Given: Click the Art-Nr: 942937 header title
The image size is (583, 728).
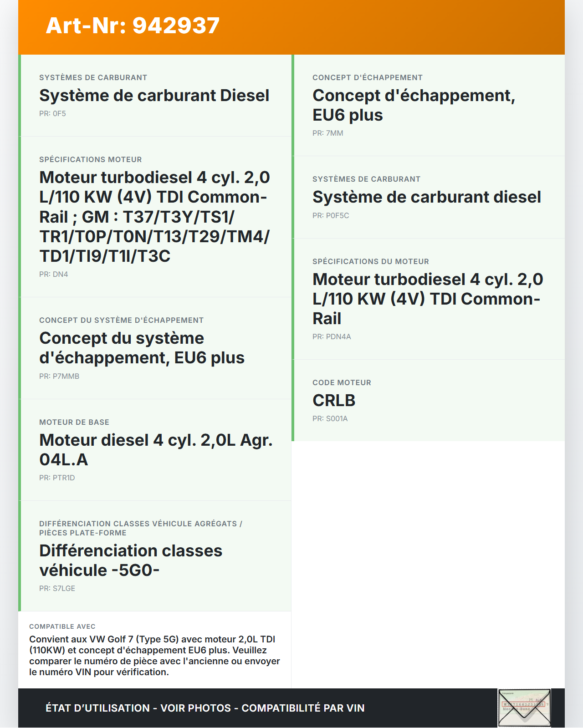Looking at the screenshot, I should [x=133, y=25].
